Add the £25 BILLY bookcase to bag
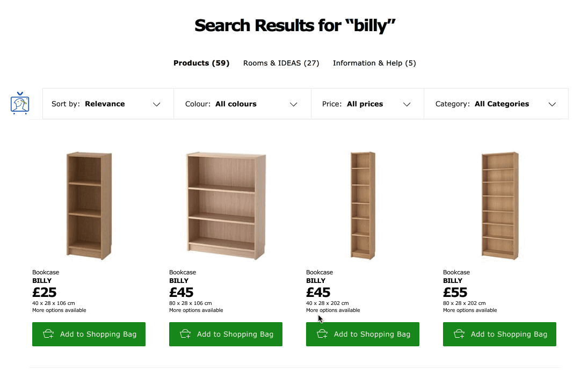The image size is (588, 371). pos(89,334)
